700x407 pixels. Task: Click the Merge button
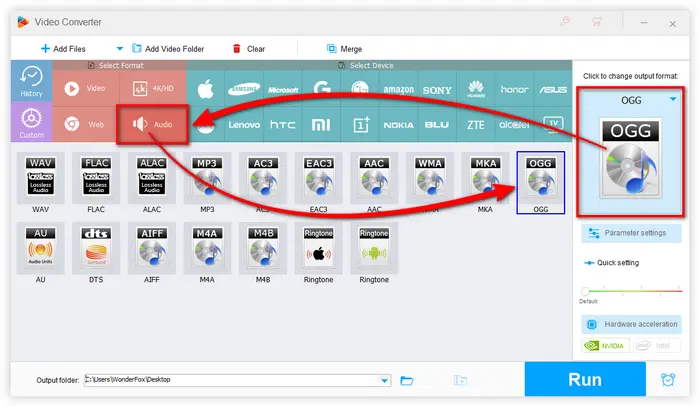coord(344,49)
